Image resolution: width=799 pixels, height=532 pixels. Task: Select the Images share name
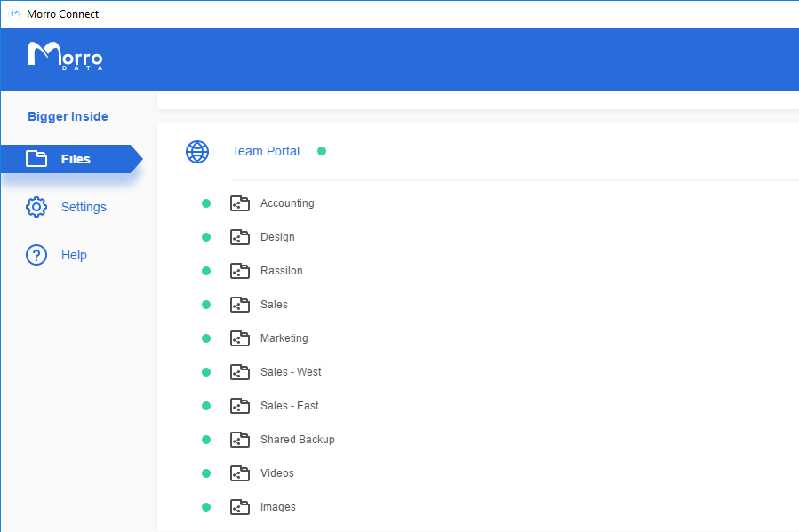[277, 506]
